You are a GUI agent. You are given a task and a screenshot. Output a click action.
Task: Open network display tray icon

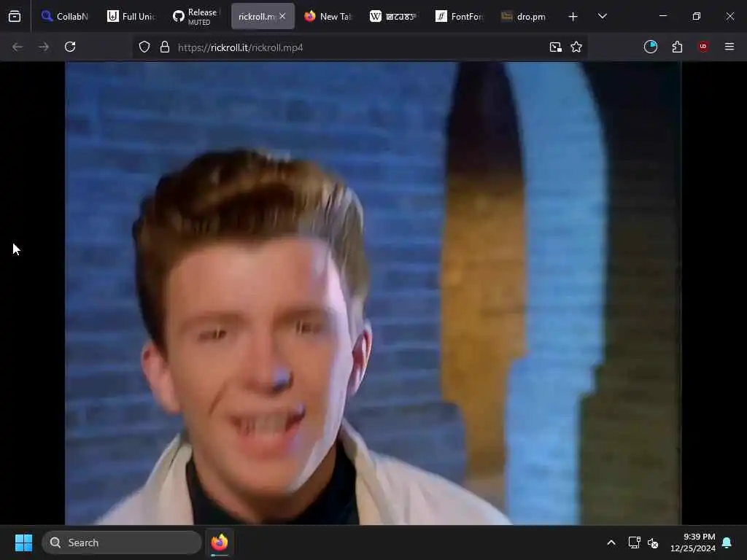coord(634,542)
